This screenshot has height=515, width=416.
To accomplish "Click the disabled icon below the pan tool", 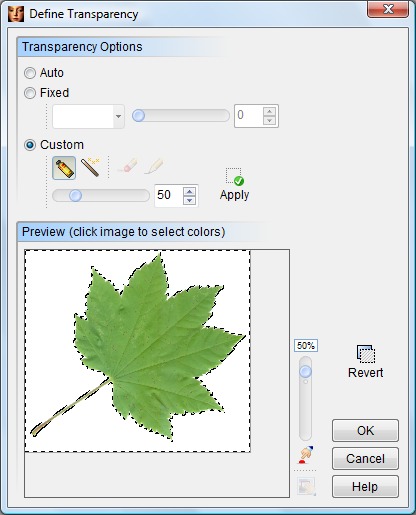I will pyautogui.click(x=306, y=487).
